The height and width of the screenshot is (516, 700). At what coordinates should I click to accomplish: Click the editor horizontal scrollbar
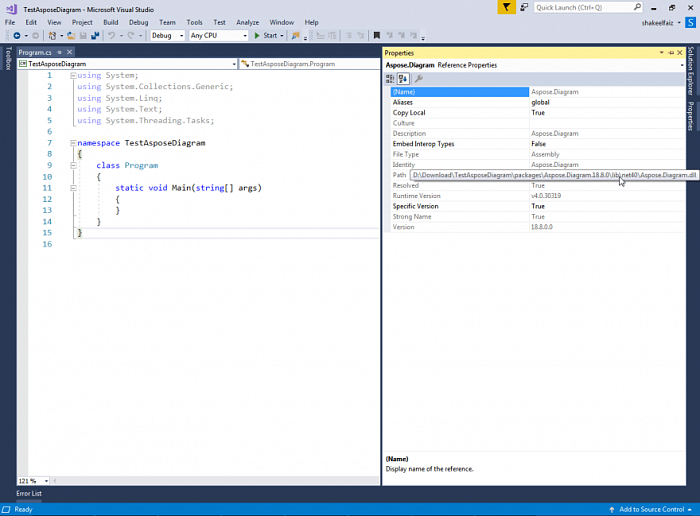215,481
